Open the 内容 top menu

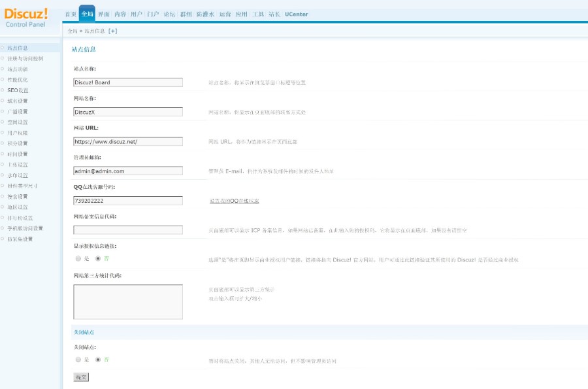(x=120, y=14)
